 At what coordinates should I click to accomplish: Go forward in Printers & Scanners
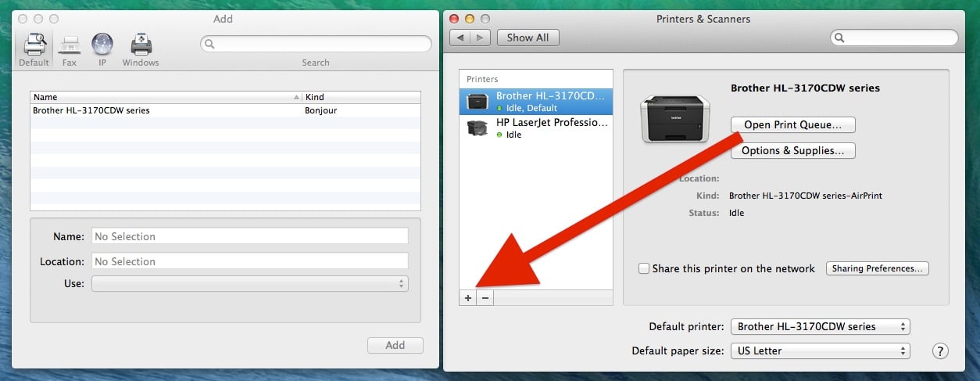tap(481, 38)
